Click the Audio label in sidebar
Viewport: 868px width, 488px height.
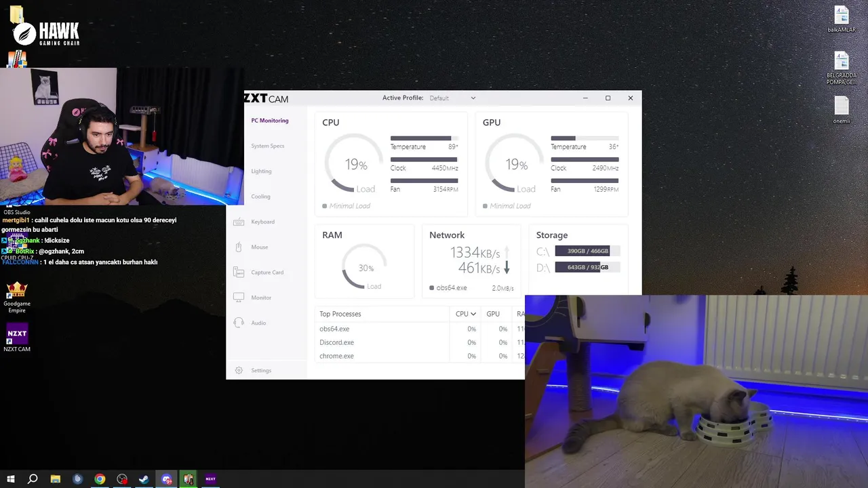pos(258,323)
